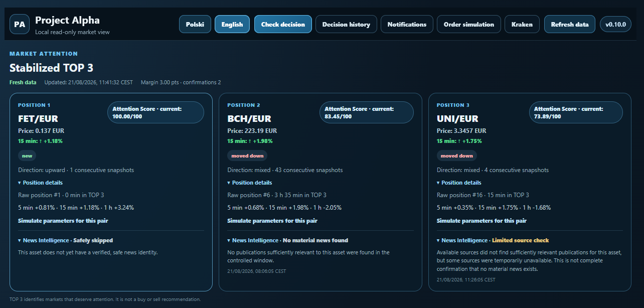Image resolution: width=644 pixels, height=308 pixels.
Task: Refresh data from the header
Action: [x=570, y=24]
